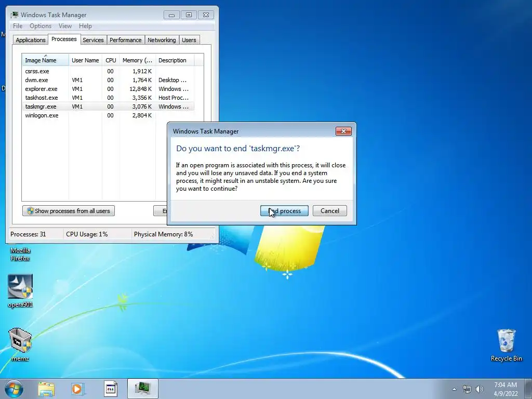Minimize the Windows Task Manager window
532x399 pixels.
171,15
